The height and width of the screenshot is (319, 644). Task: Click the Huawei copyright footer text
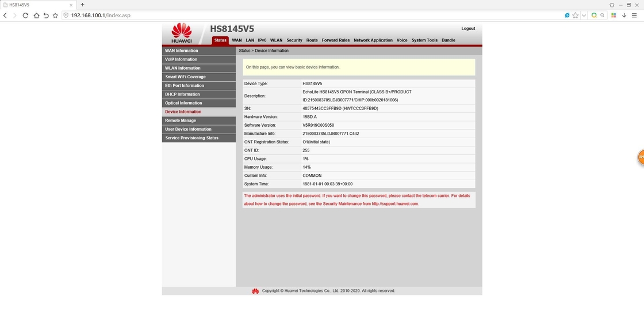[x=328, y=291]
